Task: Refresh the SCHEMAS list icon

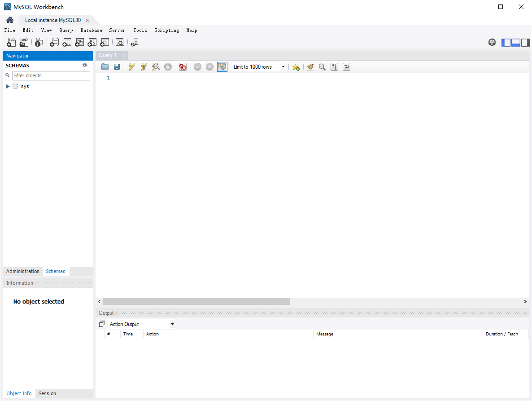Action: pos(85,65)
